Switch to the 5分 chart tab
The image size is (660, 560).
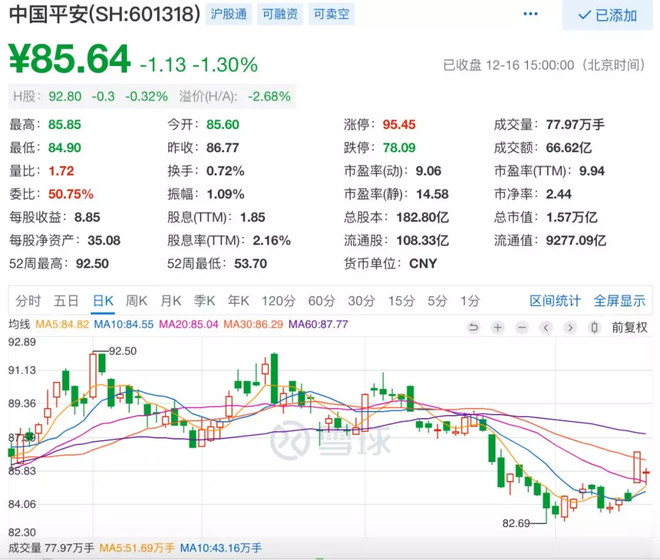tap(437, 301)
